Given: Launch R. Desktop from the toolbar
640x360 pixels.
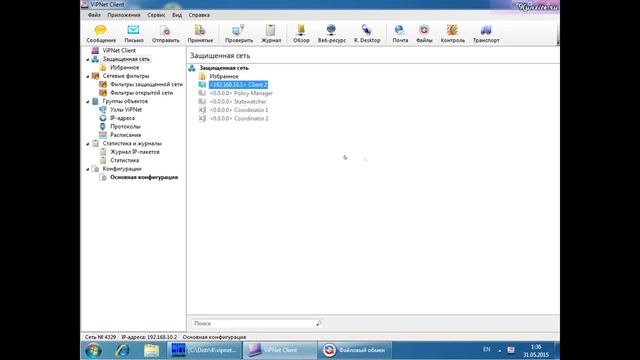Looking at the screenshot, I should pyautogui.click(x=367, y=33).
